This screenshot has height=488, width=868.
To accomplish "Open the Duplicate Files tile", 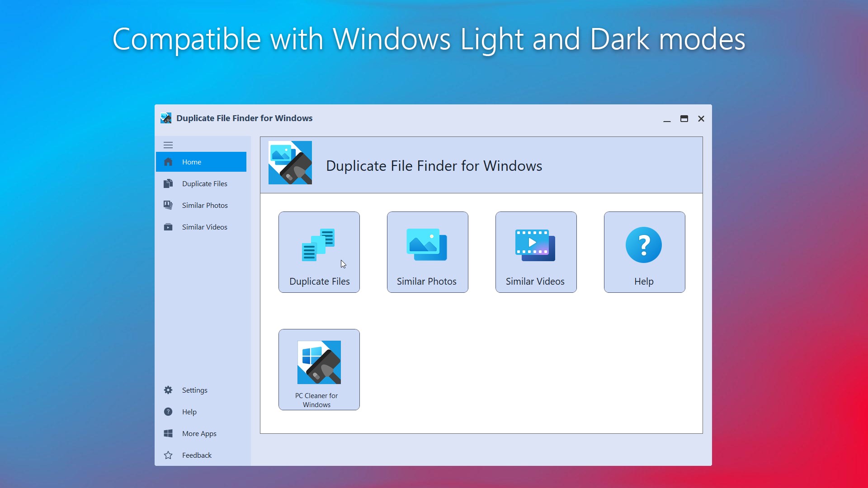I will (319, 252).
